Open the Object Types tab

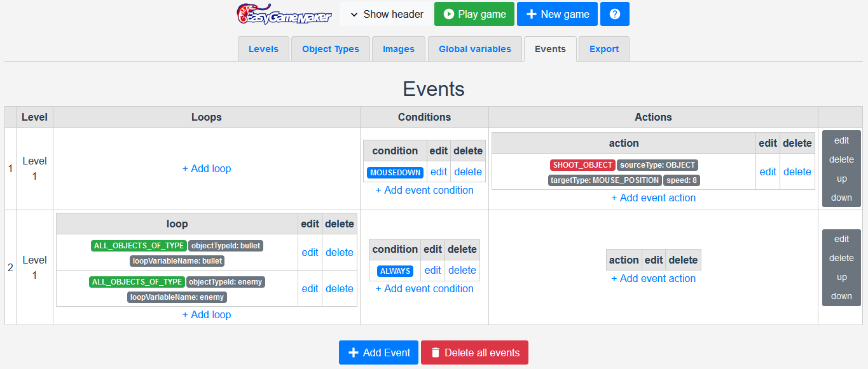331,49
